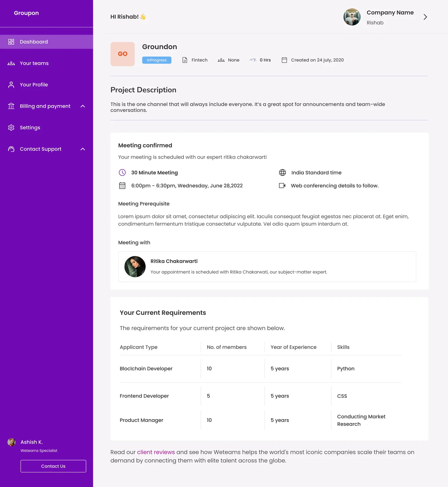This screenshot has height=487, width=448.
Task: Click the activity graph icon beside 0 Hrs
Action: (x=253, y=60)
